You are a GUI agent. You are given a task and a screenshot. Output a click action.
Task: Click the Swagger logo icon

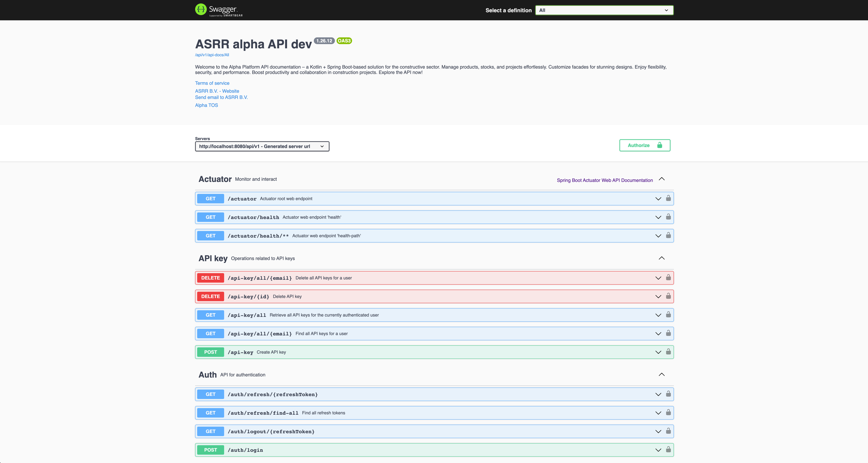[x=201, y=9]
